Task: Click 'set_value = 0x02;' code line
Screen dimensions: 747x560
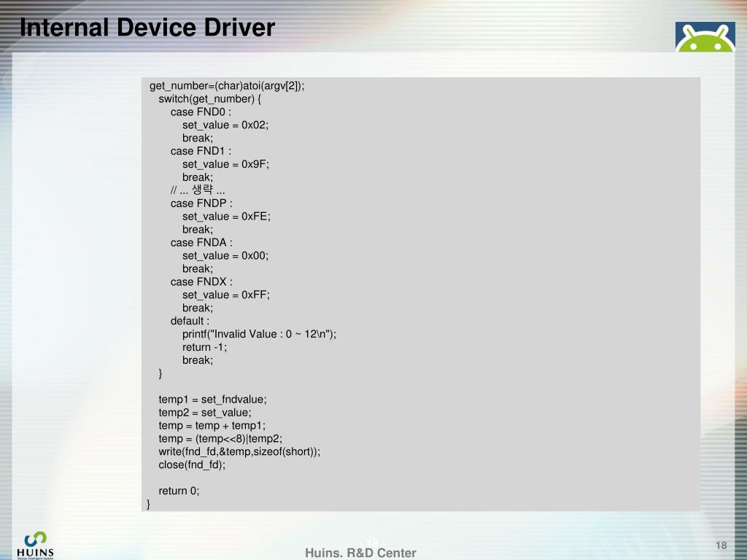Action: pyautogui.click(x=225, y=125)
